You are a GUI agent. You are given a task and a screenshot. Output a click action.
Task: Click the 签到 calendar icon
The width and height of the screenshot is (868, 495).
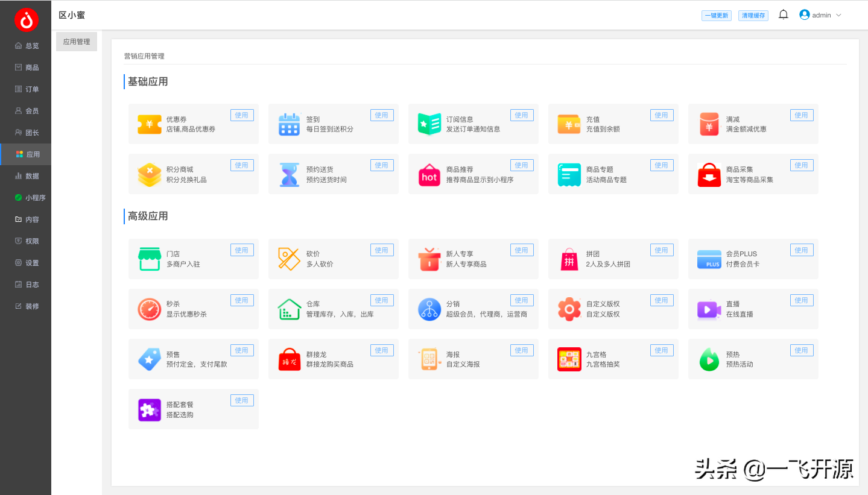[289, 124]
